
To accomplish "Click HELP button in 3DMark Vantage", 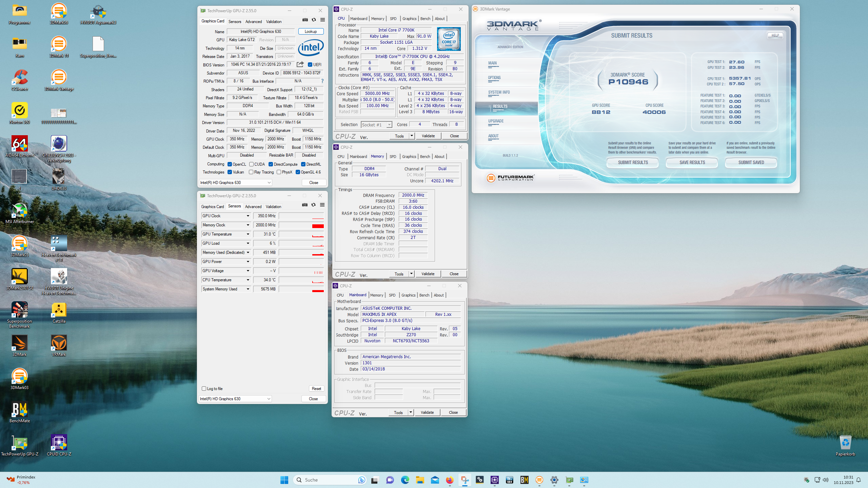I will (775, 35).
